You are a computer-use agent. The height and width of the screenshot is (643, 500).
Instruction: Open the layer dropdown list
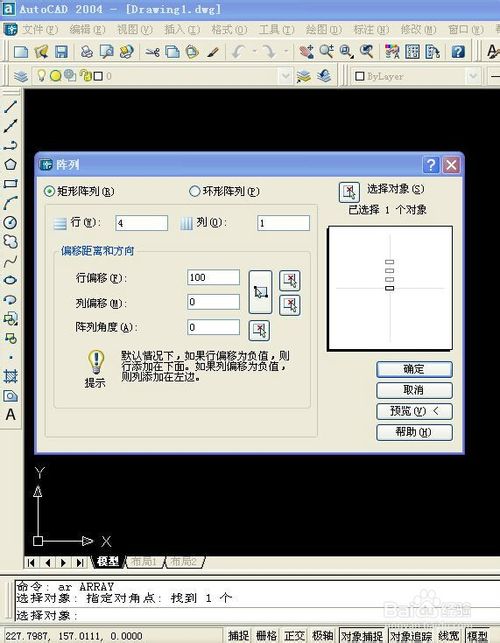click(x=285, y=76)
